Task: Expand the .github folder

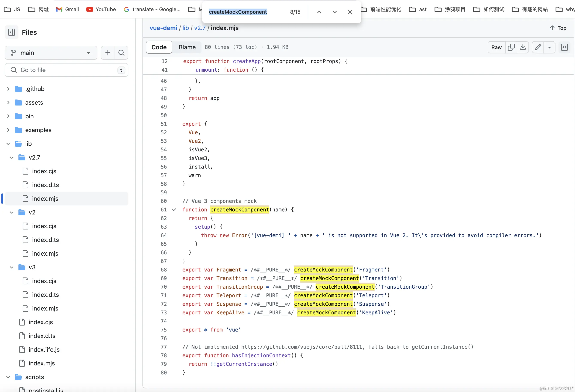Action: pyautogui.click(x=8, y=89)
